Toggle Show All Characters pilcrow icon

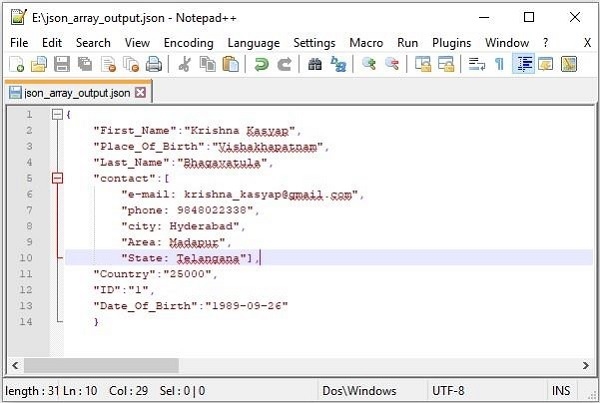[499, 64]
